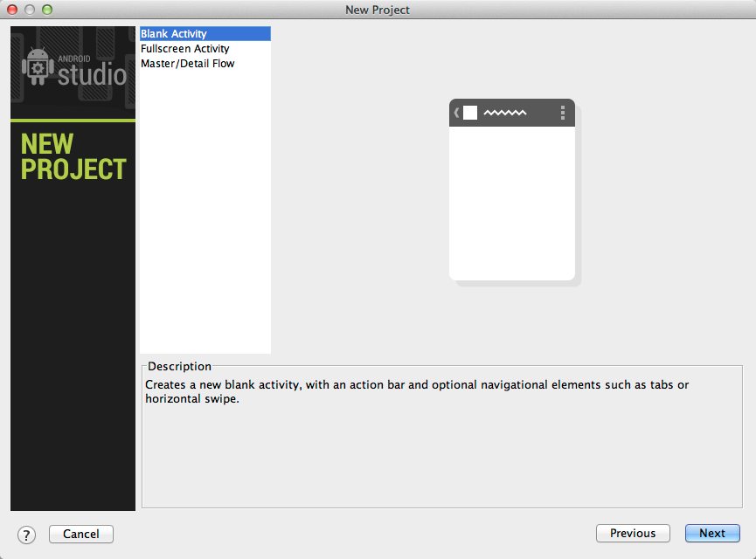
Task: Choose Fullscreen Activity from the list
Action: click(185, 49)
